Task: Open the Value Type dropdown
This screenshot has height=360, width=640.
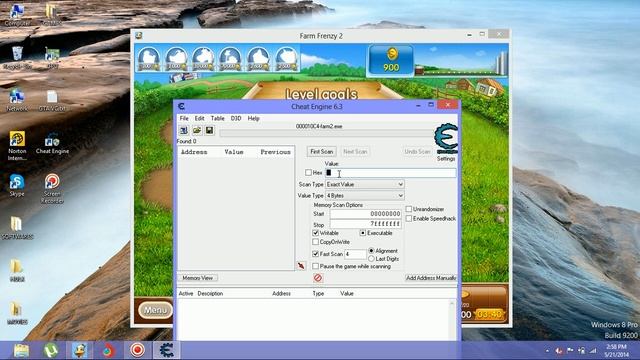Action: pos(364,196)
